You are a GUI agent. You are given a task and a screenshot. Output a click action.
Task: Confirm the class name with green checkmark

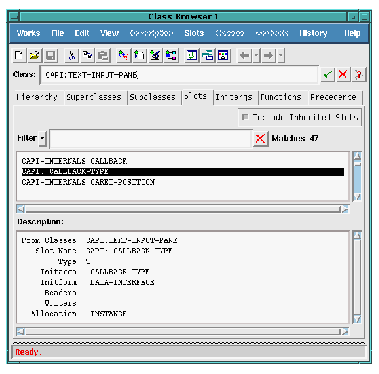327,74
